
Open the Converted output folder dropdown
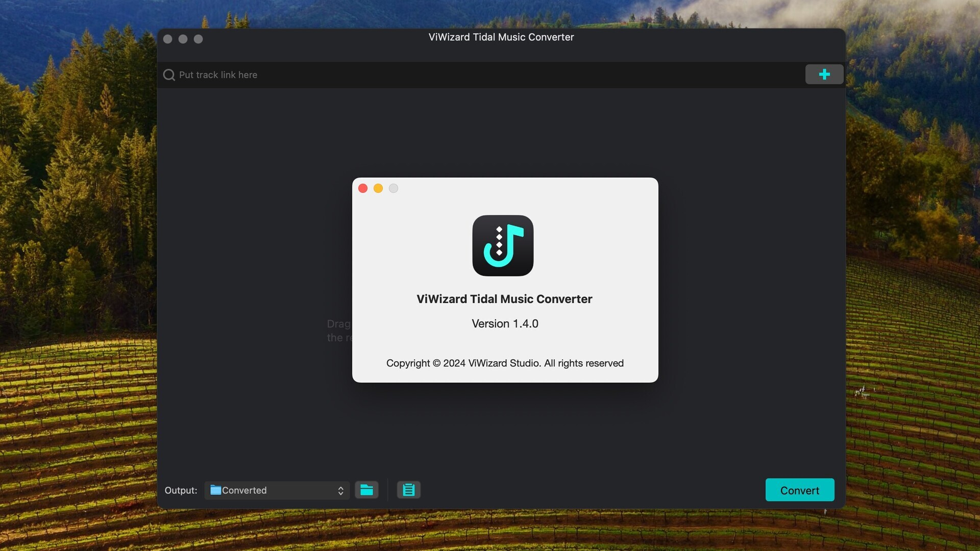click(x=277, y=490)
